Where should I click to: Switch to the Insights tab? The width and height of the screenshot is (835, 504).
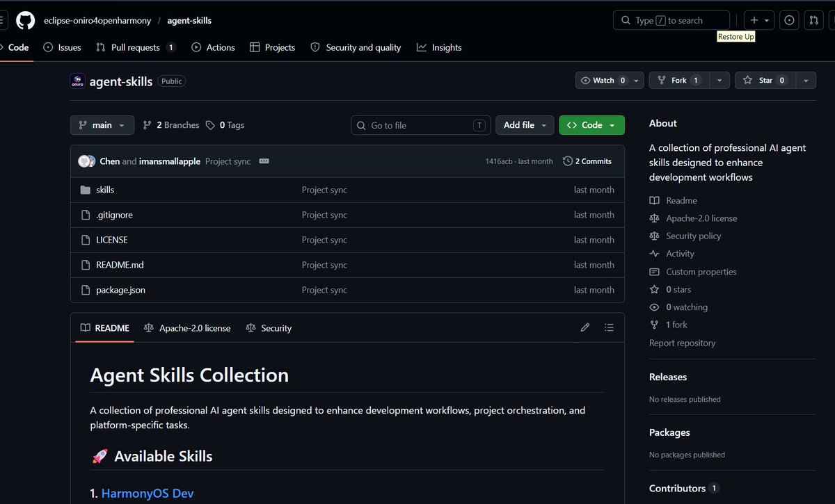point(439,47)
